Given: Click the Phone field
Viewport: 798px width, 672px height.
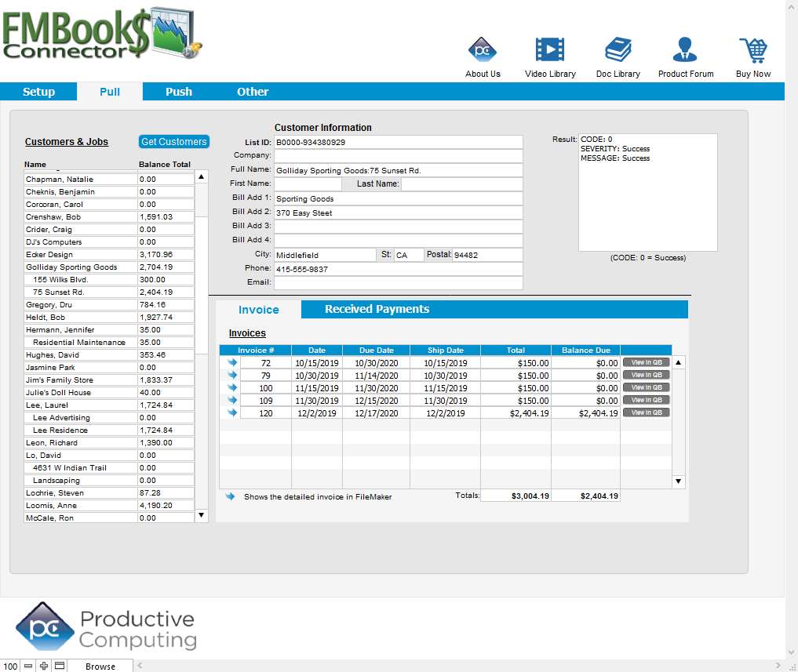Looking at the screenshot, I should pos(399,269).
